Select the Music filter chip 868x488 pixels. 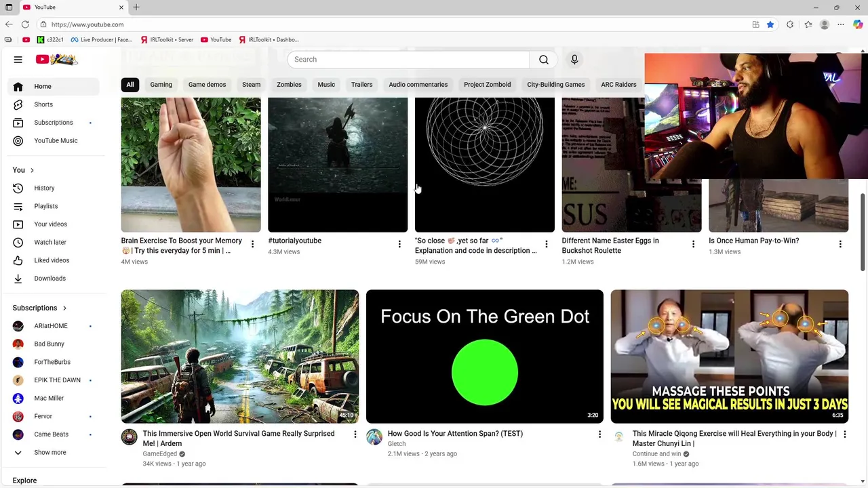coord(326,85)
